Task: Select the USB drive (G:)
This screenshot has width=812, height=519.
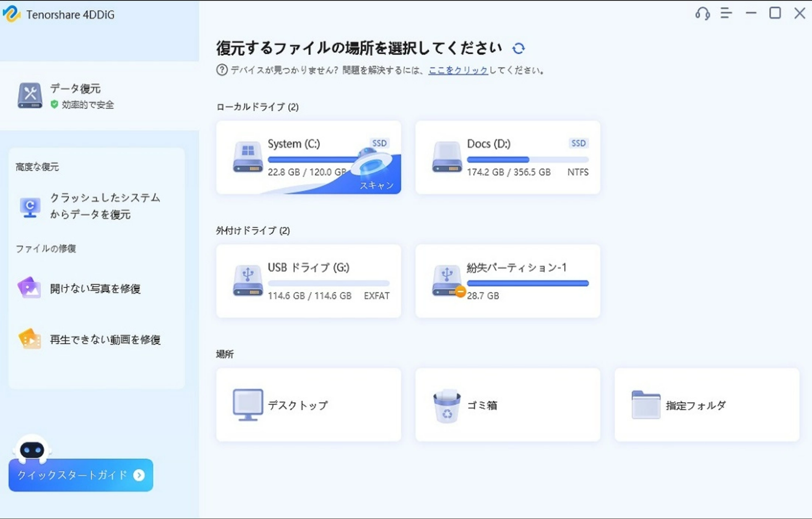Action: coord(308,281)
